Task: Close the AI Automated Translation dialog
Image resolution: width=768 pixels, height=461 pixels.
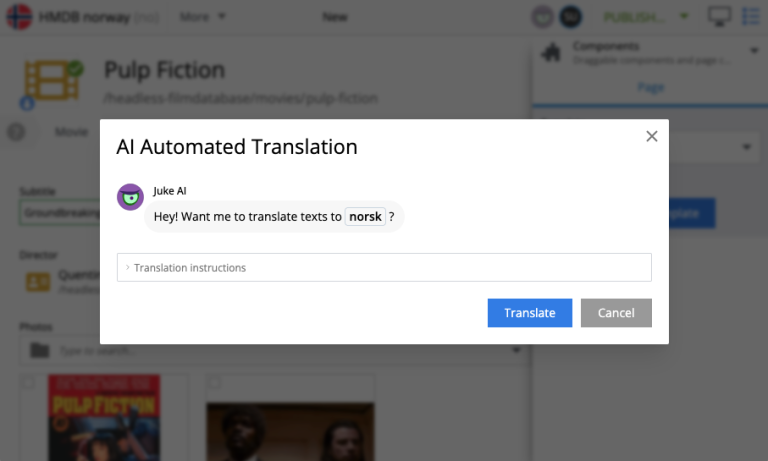Action: [651, 137]
